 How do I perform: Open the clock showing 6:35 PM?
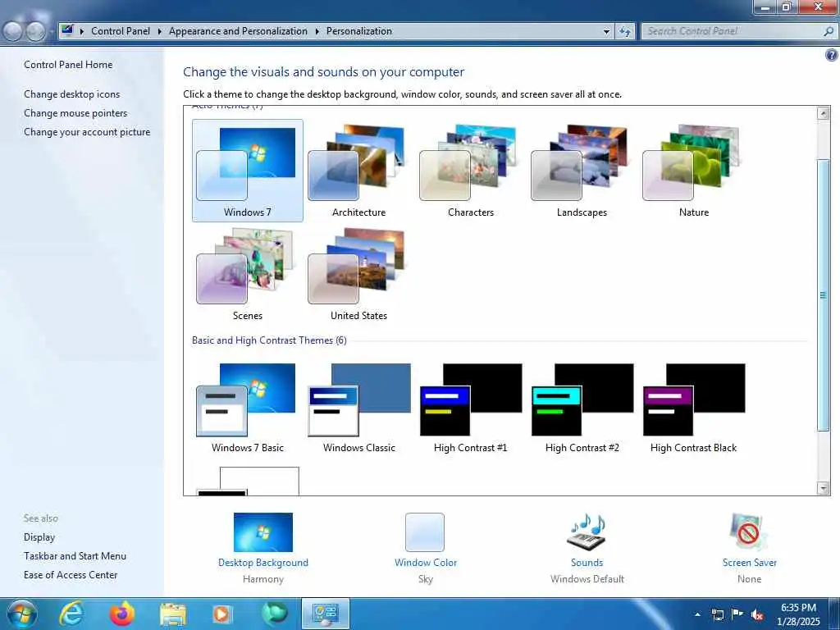(x=798, y=614)
